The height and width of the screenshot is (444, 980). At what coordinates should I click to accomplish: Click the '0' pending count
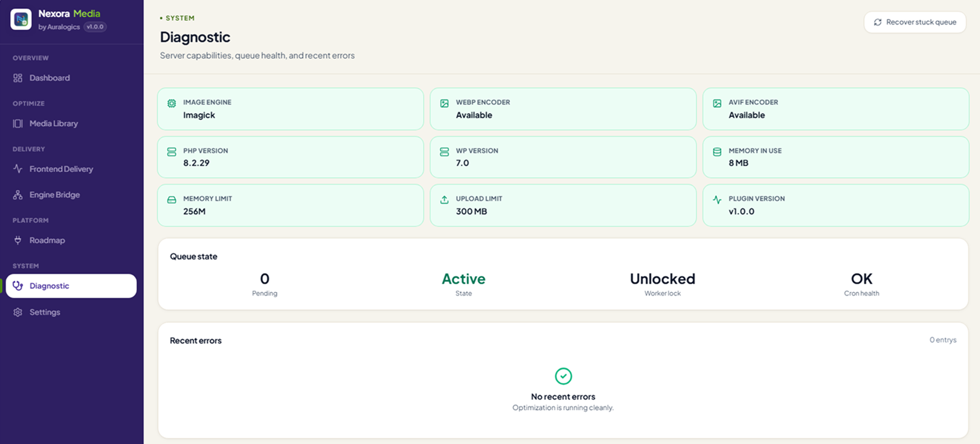265,279
